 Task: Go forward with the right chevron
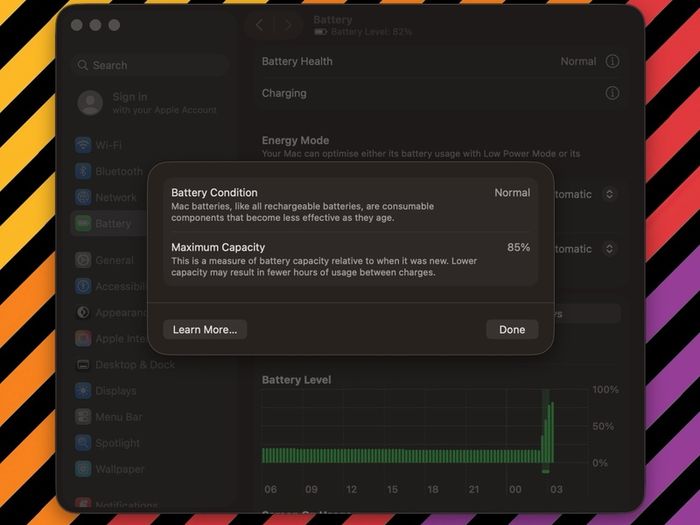click(288, 25)
